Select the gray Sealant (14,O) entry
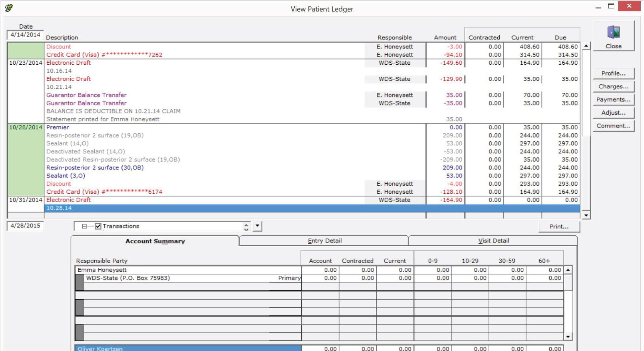 point(312,143)
